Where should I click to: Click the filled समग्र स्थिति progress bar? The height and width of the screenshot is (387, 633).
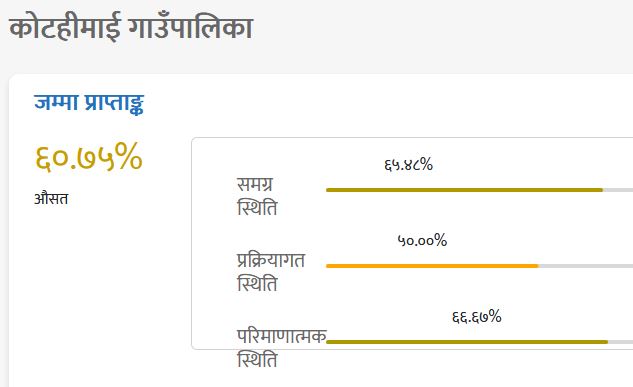point(464,190)
